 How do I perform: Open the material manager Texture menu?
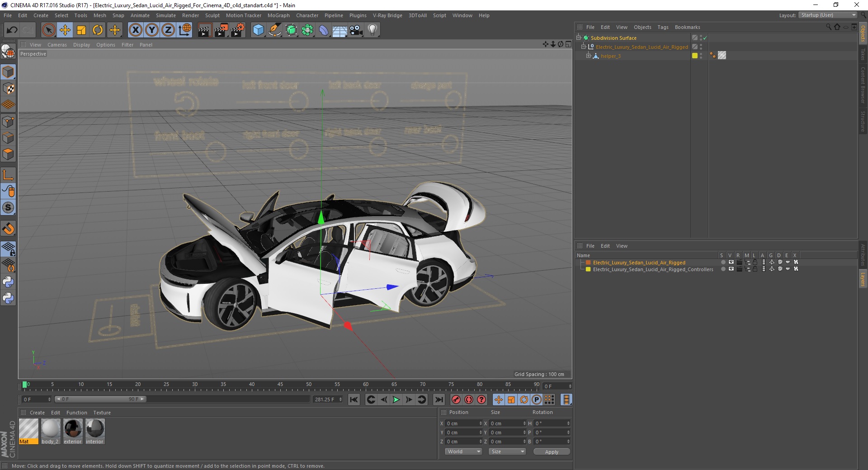tap(102, 413)
